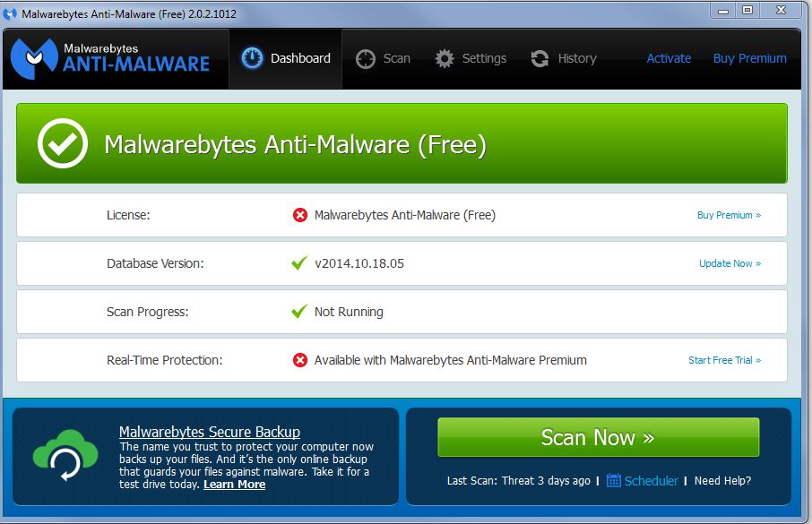Click Available with Malwarebytes Anti-Malware Premium text
The width and height of the screenshot is (812, 524).
[451, 360]
